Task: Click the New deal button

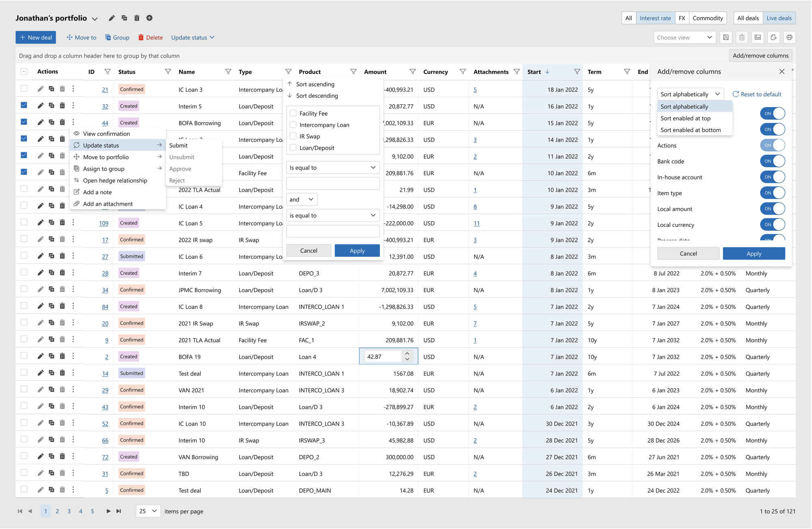Action: click(36, 37)
